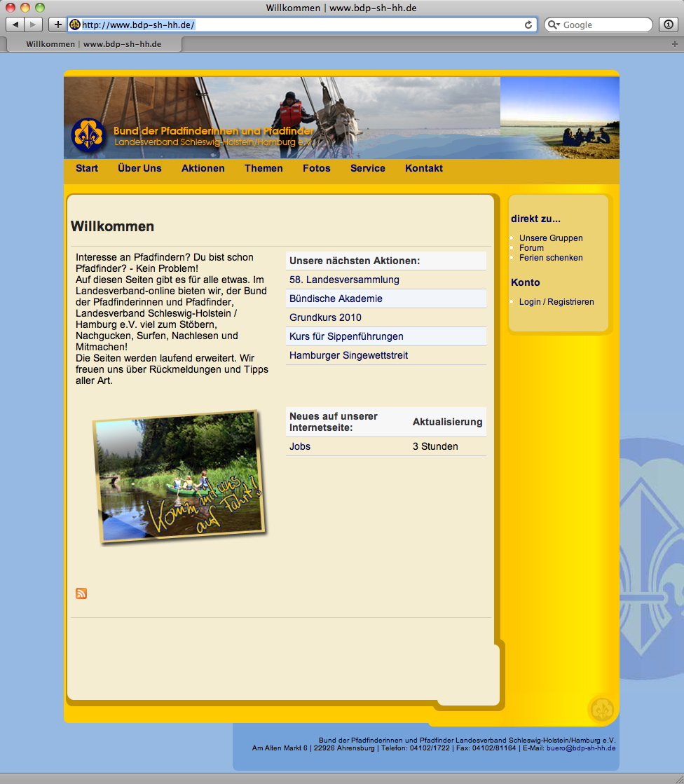Go to the Fotos menu item
This screenshot has height=784, width=684.
[x=316, y=168]
